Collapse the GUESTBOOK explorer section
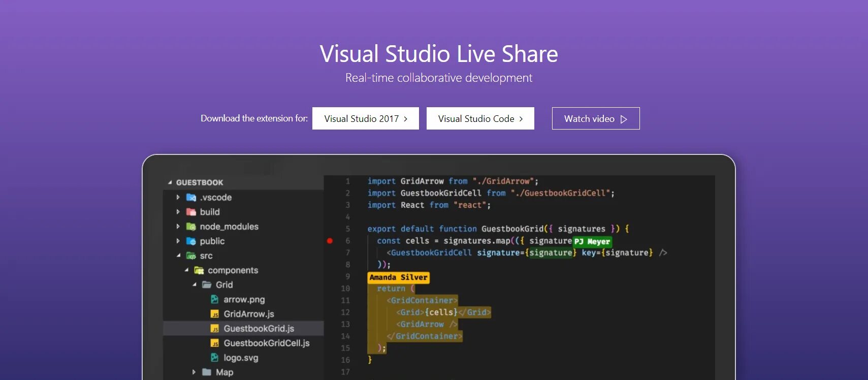The height and width of the screenshot is (380, 868). (x=170, y=182)
